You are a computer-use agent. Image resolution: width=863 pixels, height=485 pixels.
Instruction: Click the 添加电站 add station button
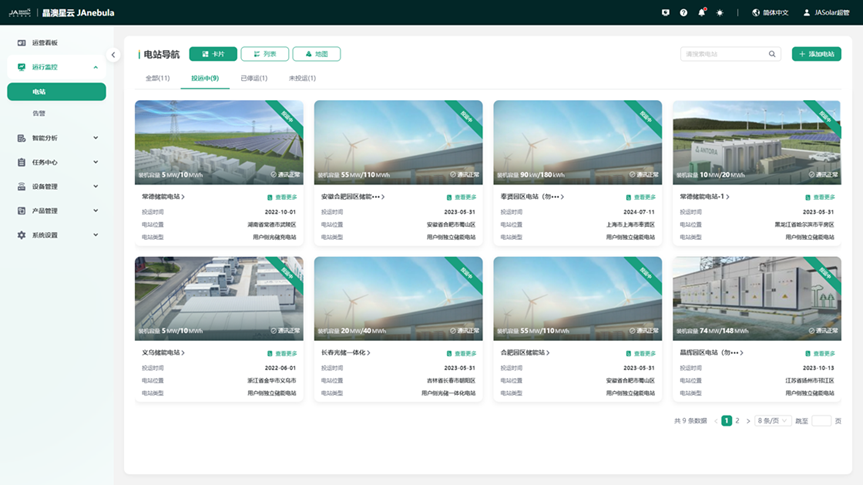pyautogui.click(x=816, y=54)
